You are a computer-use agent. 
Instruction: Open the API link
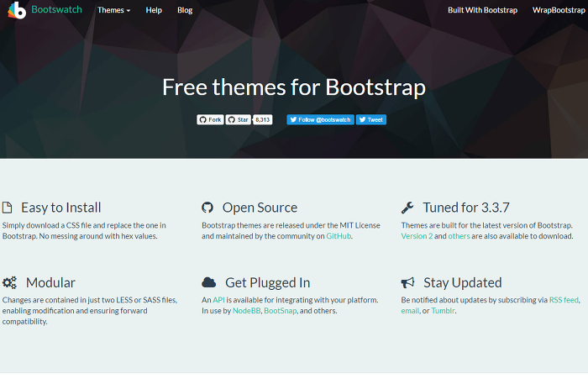(x=218, y=300)
